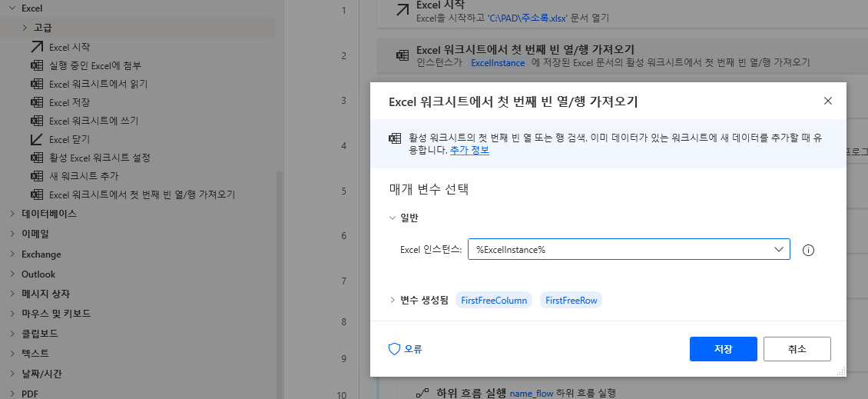
Task: Click the 'C:\PAD\주소록.xlsx' path text
Action: (527, 18)
